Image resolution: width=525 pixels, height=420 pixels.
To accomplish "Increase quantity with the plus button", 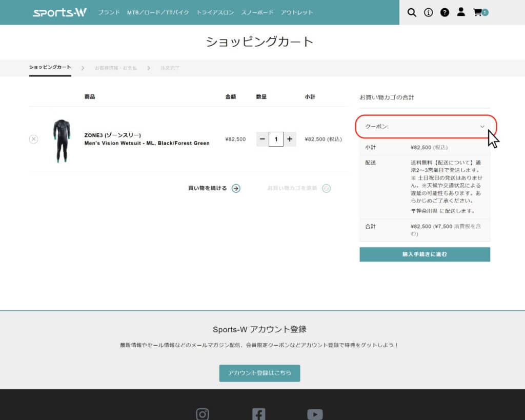I will (x=290, y=139).
